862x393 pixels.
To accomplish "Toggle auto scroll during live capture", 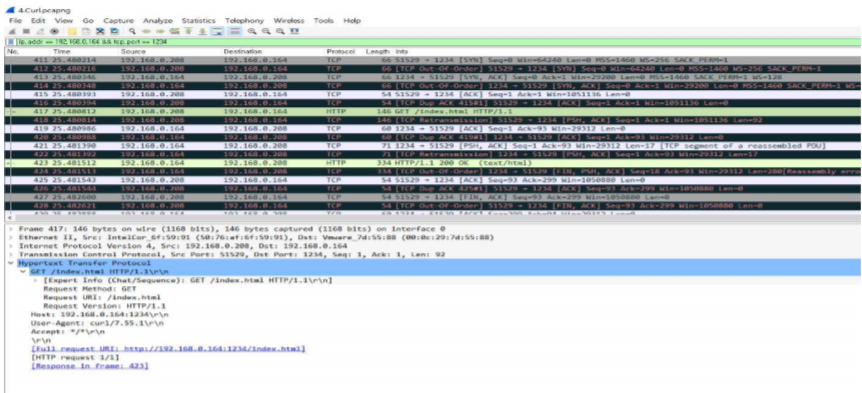I will pos(217,31).
